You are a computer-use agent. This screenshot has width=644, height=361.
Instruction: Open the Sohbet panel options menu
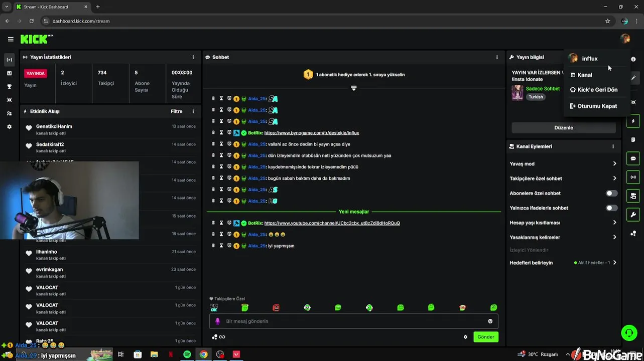tap(497, 57)
